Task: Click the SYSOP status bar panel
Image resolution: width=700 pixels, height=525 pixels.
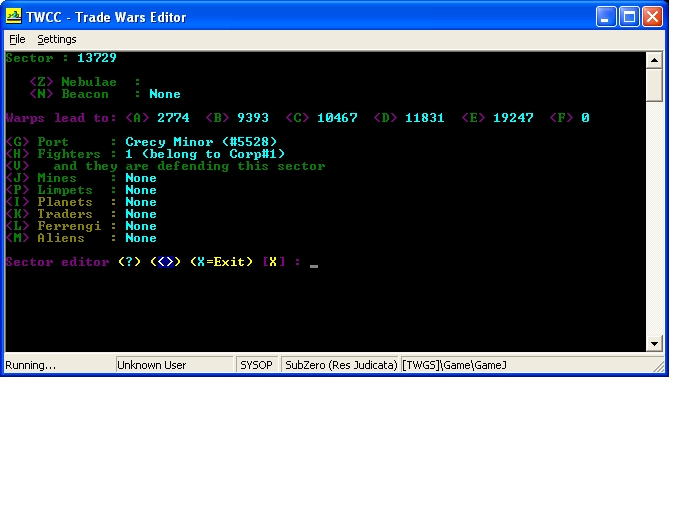Action: coord(257,365)
